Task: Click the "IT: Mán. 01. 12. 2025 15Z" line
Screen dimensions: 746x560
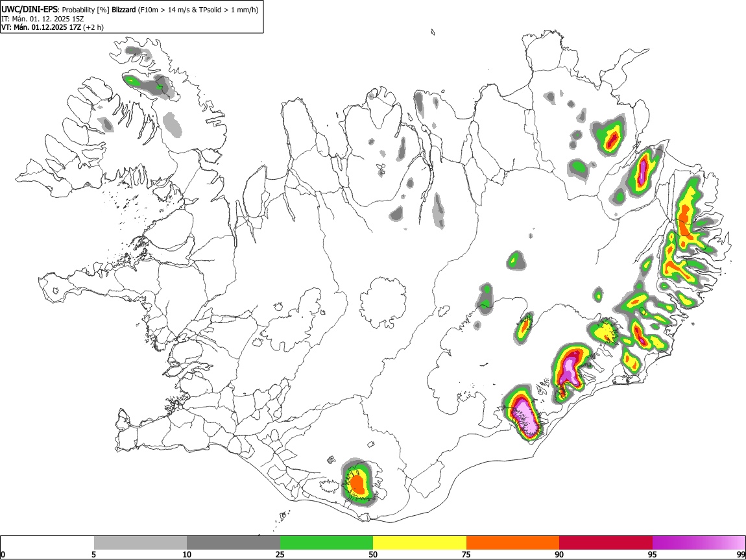Action: (x=42, y=19)
